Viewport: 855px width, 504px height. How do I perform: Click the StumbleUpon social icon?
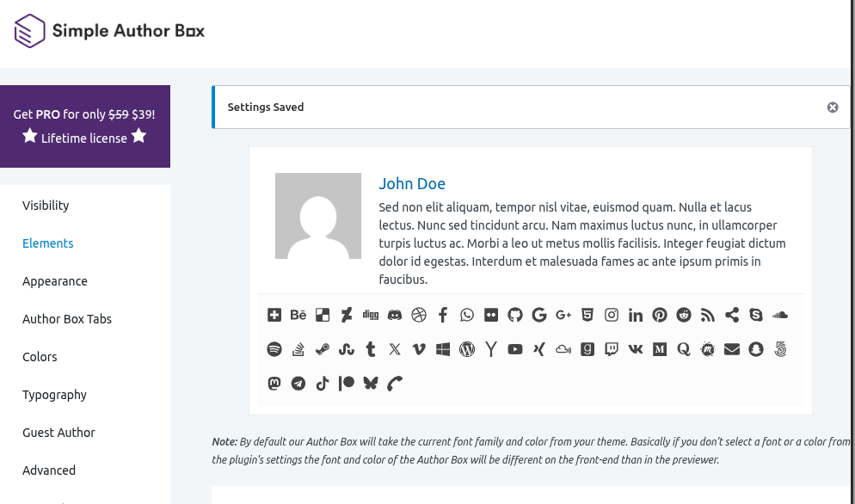pyautogui.click(x=347, y=349)
